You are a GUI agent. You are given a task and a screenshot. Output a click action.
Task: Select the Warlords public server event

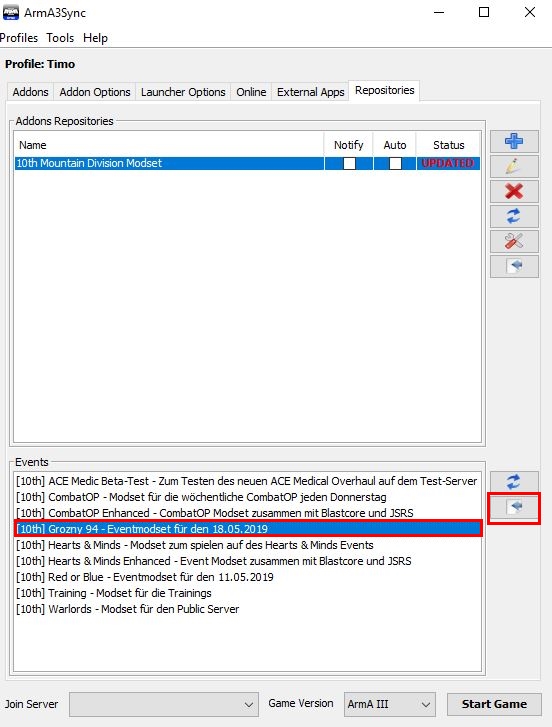coord(127,609)
